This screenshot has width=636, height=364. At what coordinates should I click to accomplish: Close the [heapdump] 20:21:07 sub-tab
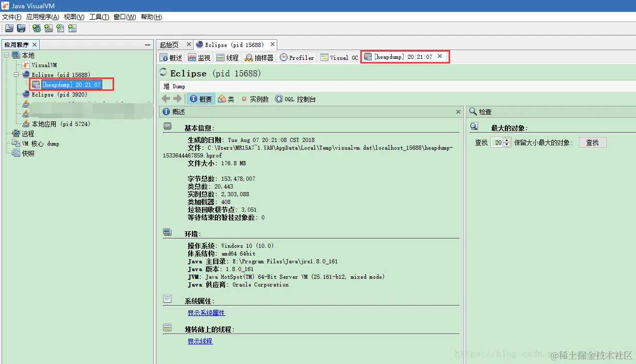pos(440,56)
